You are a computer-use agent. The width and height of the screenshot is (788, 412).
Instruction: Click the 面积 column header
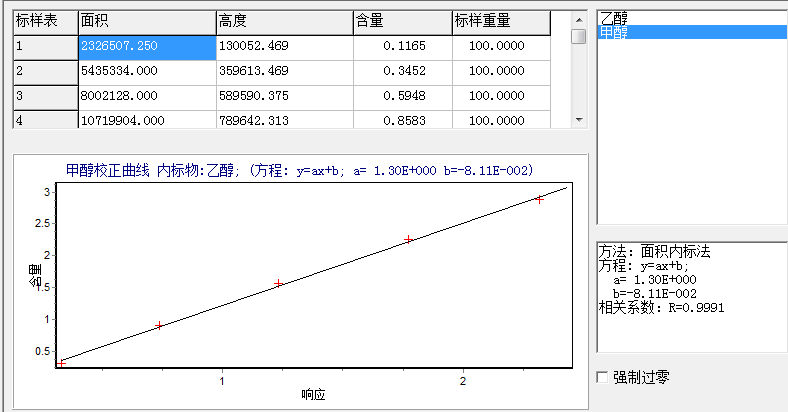pos(145,21)
